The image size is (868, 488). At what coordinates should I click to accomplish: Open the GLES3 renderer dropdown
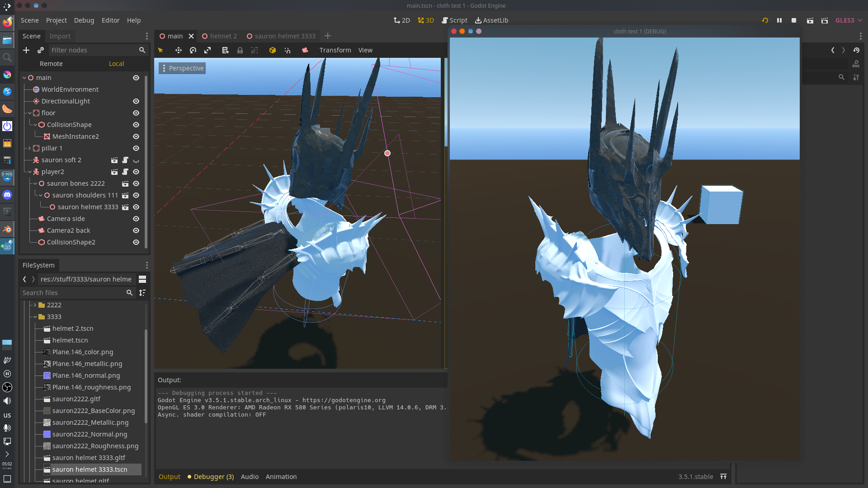tap(849, 20)
